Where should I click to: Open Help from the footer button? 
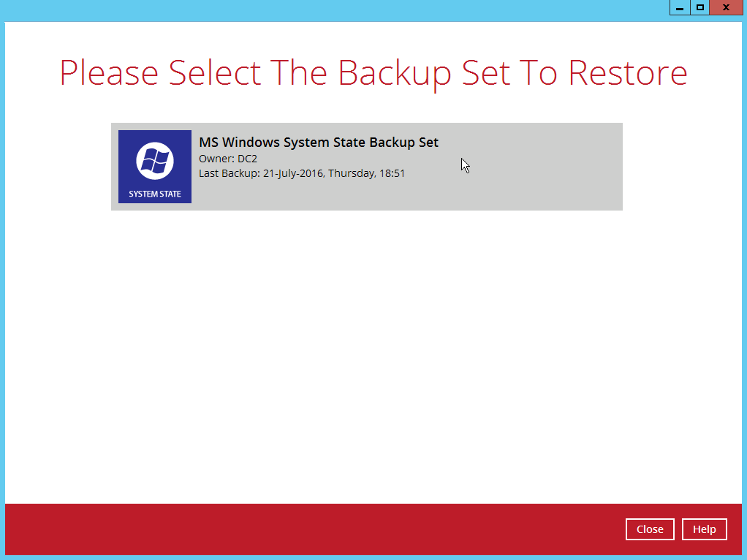705,529
